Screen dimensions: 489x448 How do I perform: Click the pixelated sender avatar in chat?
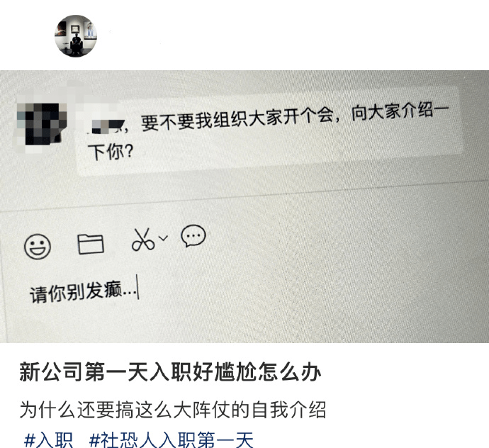tap(41, 124)
